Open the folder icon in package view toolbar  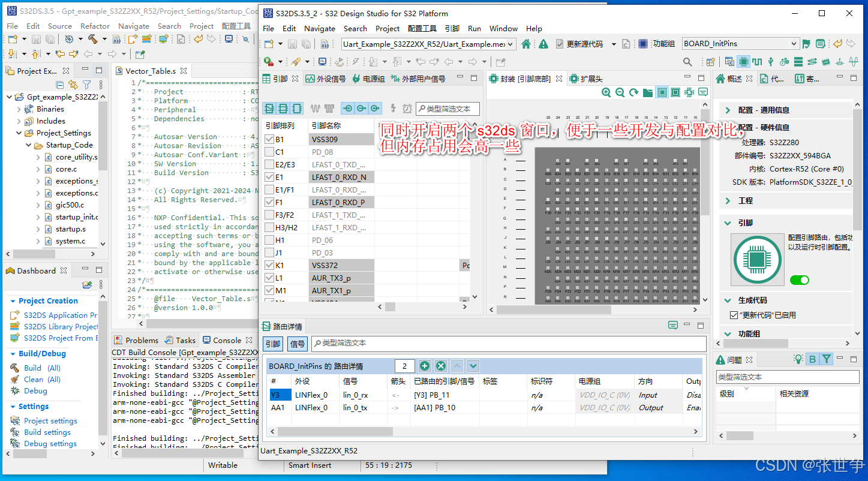(x=647, y=92)
